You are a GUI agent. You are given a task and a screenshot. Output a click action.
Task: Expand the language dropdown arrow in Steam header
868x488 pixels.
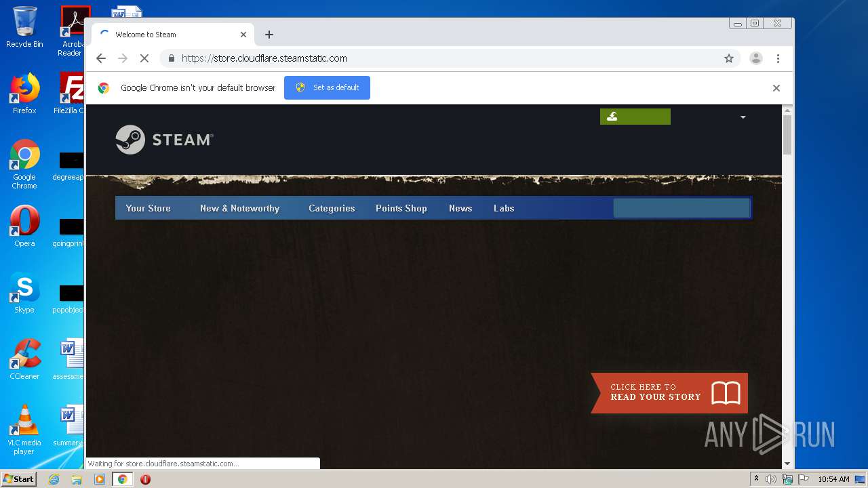tap(743, 117)
